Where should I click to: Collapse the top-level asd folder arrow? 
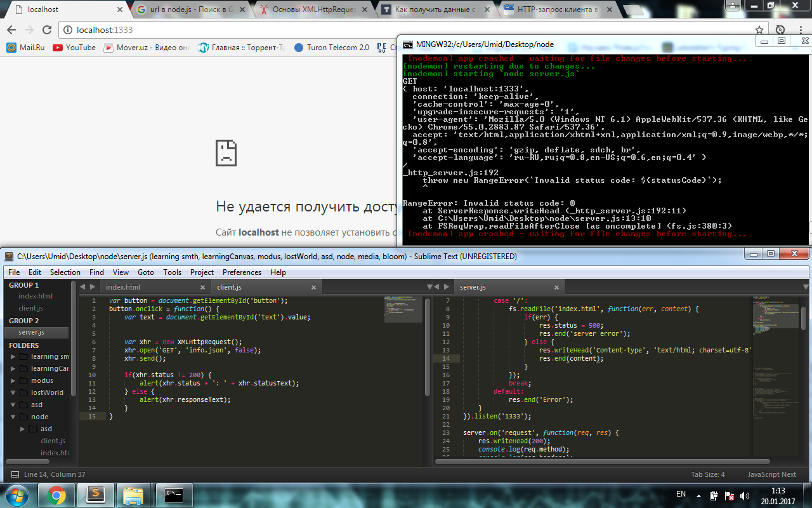[13, 405]
